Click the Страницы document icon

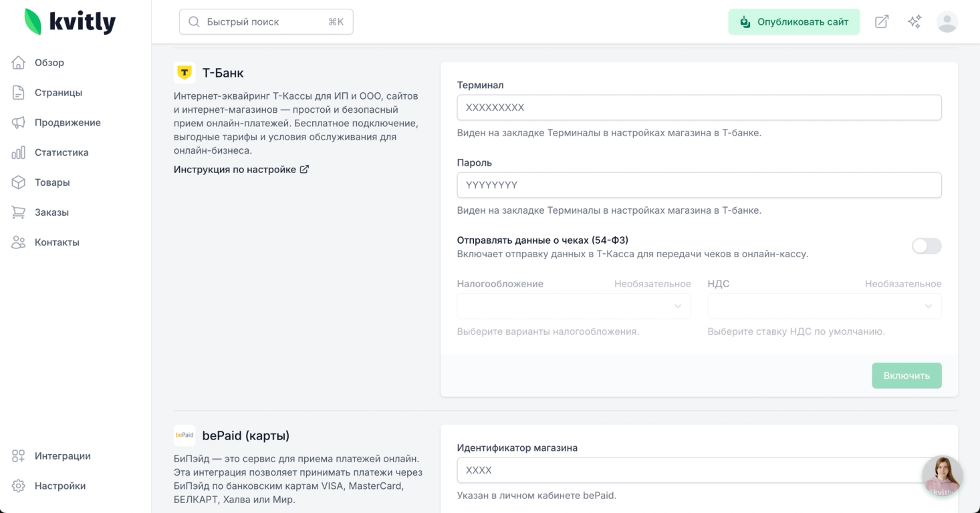point(19,93)
